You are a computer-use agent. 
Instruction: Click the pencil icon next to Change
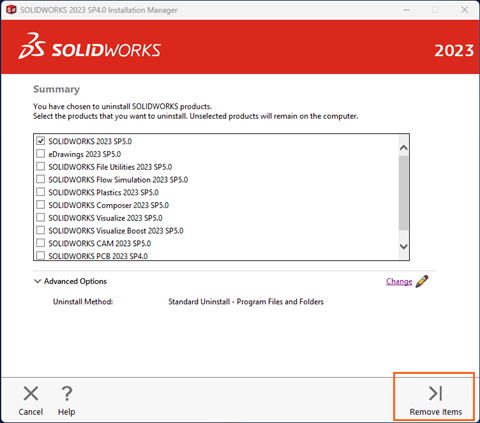pyautogui.click(x=422, y=281)
